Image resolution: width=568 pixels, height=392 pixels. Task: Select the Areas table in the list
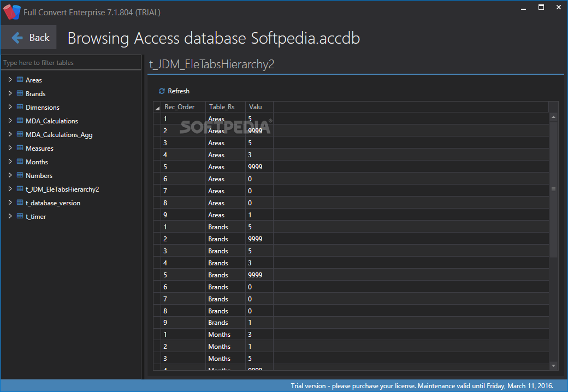(x=34, y=80)
